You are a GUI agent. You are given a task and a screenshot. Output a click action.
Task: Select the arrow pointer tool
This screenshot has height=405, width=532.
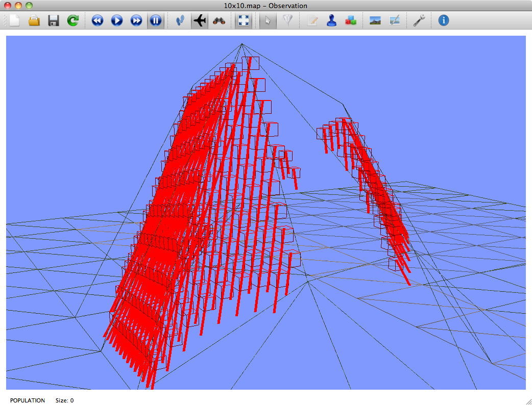click(268, 21)
